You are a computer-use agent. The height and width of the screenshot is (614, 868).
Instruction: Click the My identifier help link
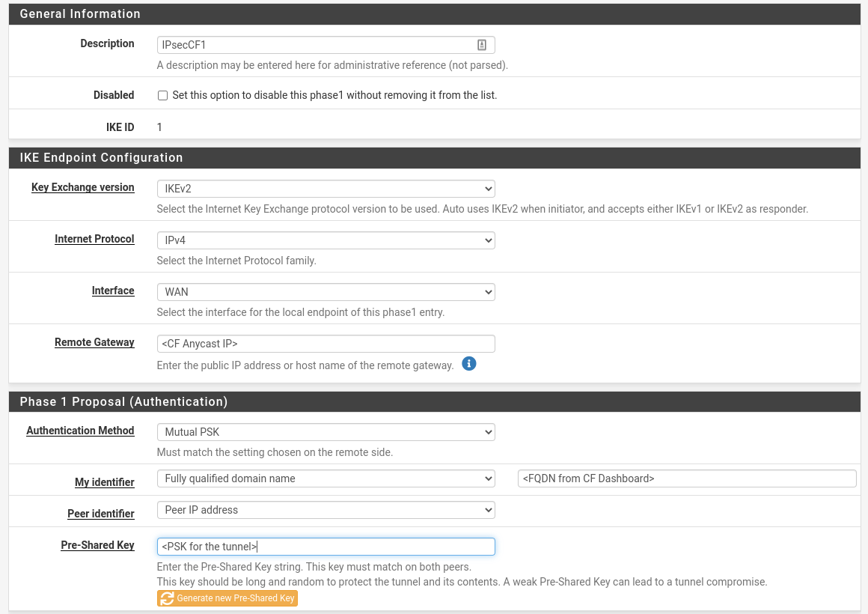[x=104, y=482]
